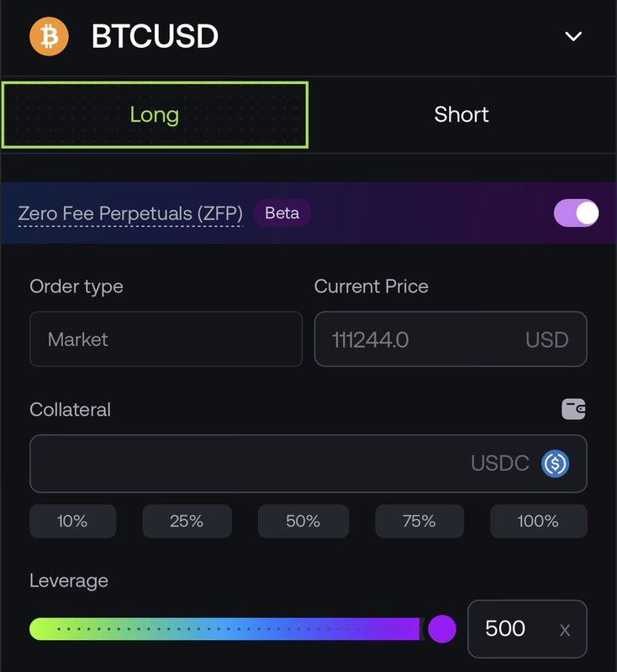This screenshot has width=617, height=672.
Task: Click the orange Bitcoin logo icon
Action: tap(49, 36)
